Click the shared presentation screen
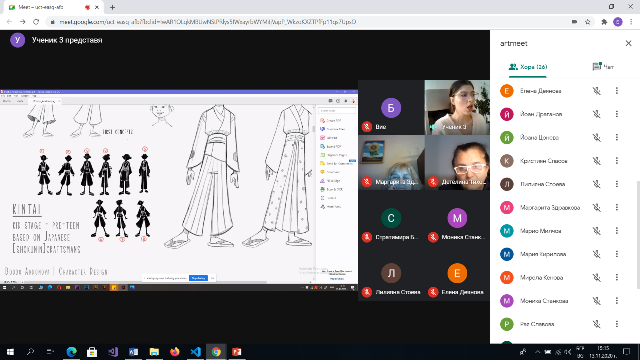640x360 pixels. pyautogui.click(x=179, y=190)
